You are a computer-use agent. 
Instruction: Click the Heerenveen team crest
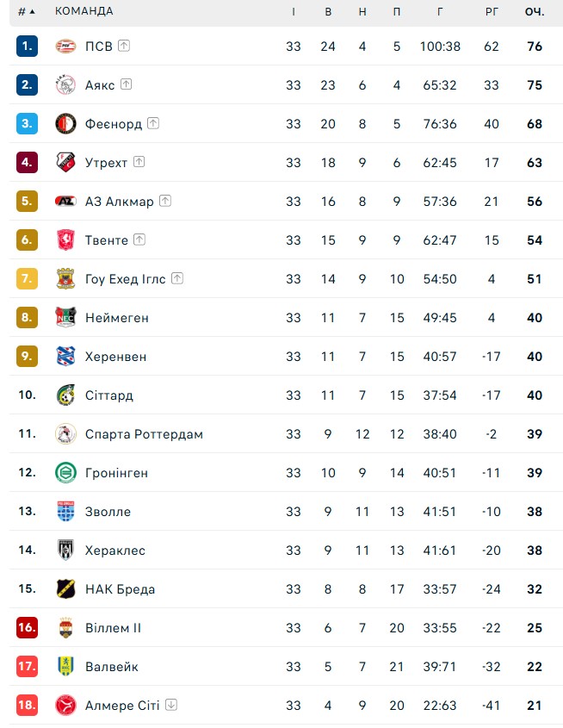[x=65, y=357]
